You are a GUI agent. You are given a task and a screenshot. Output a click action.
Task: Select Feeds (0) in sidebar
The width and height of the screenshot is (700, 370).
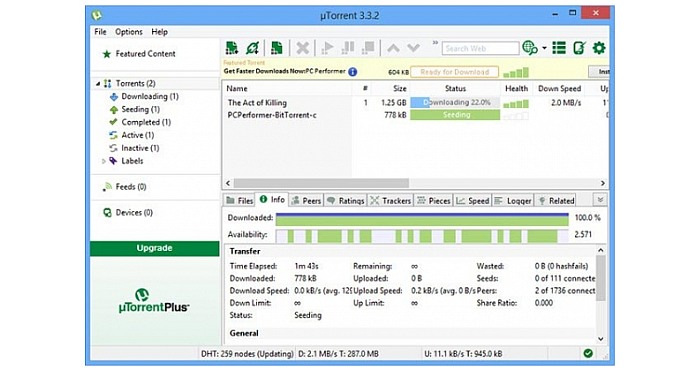click(x=131, y=187)
